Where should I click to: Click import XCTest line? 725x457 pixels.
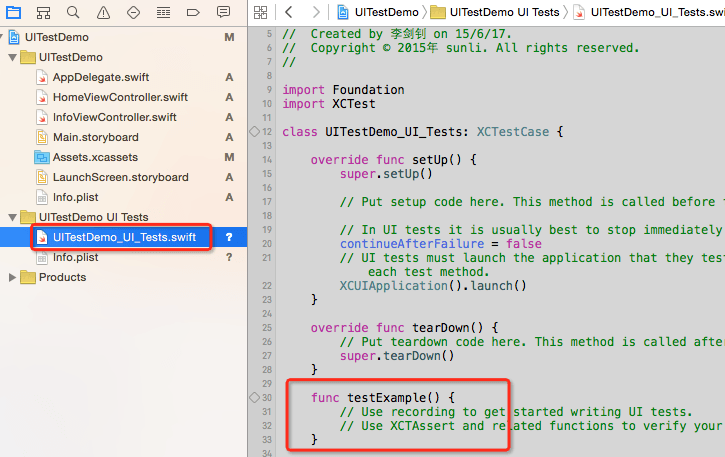(329, 104)
